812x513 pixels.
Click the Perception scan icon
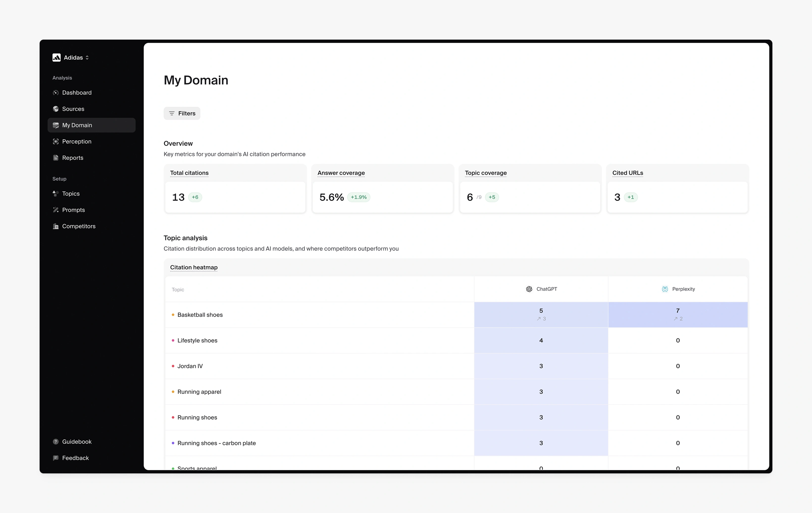[56, 142]
